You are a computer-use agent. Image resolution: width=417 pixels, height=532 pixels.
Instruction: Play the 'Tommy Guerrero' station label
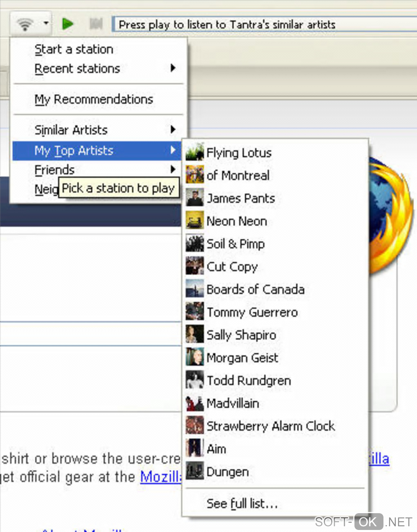(x=252, y=312)
